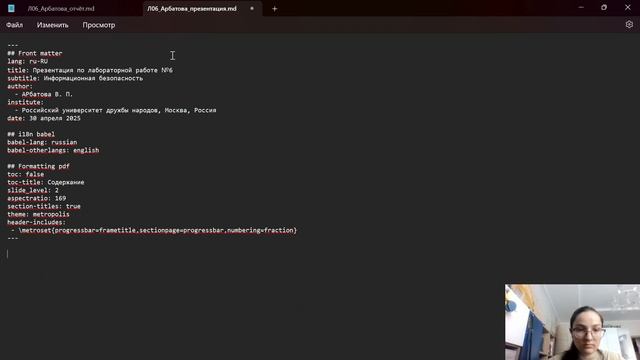Select the Л06_Арбатова_презентация.md tab

coord(192,9)
